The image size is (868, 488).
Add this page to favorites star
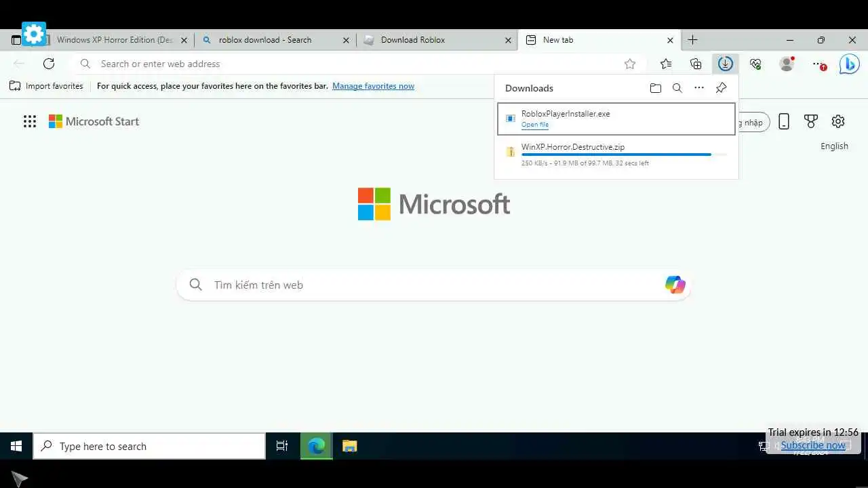630,64
